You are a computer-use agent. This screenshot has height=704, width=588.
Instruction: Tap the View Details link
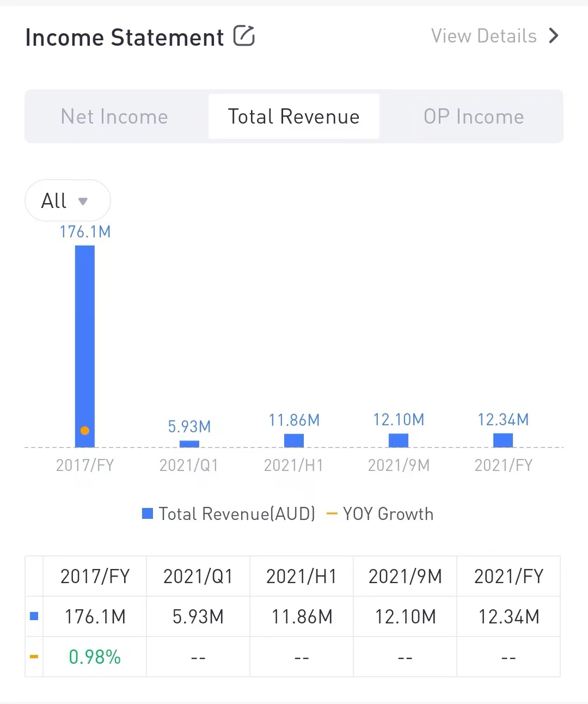(x=483, y=36)
